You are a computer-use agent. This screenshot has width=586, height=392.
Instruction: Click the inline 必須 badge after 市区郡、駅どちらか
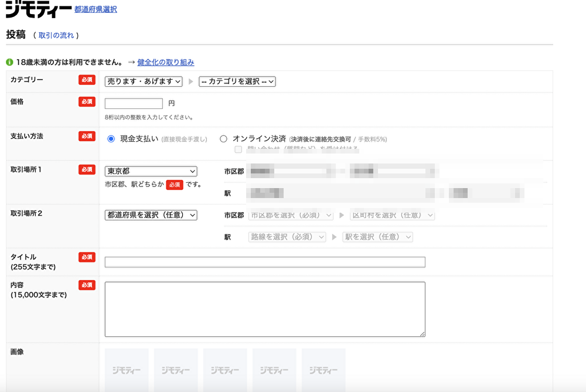point(175,185)
